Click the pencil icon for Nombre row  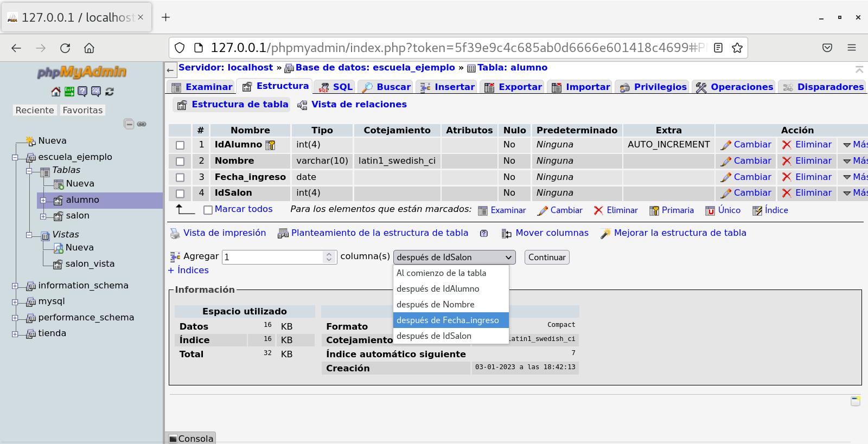[726, 161]
